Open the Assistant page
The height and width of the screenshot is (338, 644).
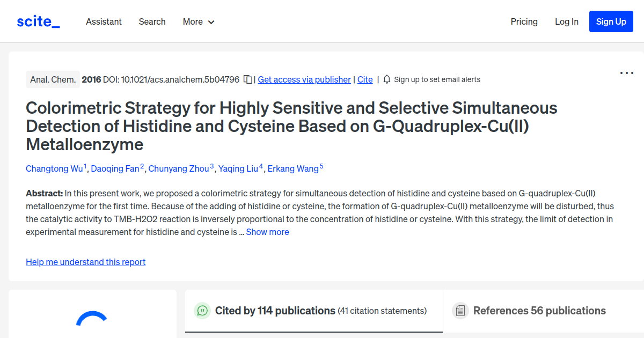point(104,21)
